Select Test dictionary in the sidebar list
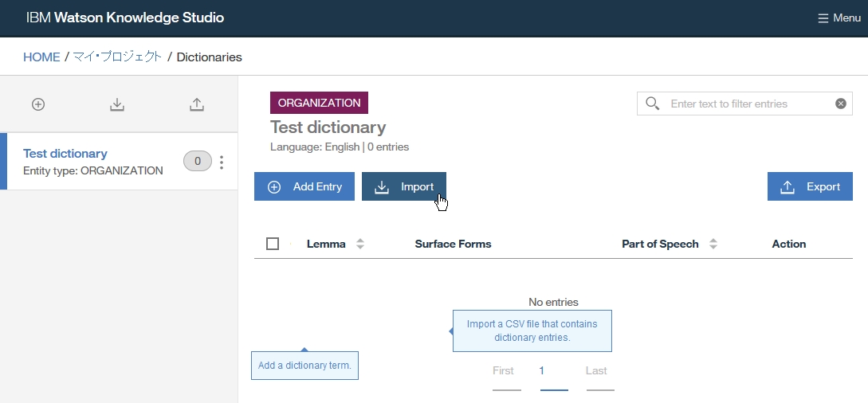This screenshot has height=403, width=868. [65, 154]
